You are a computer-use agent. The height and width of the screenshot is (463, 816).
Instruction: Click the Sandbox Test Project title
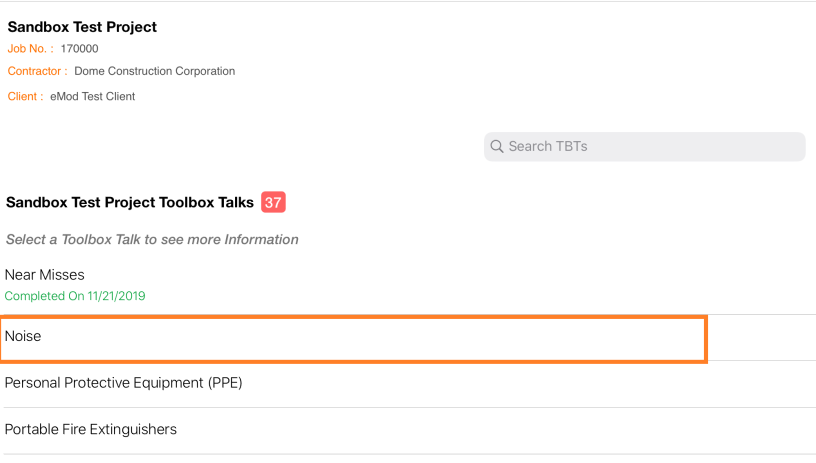(82, 27)
